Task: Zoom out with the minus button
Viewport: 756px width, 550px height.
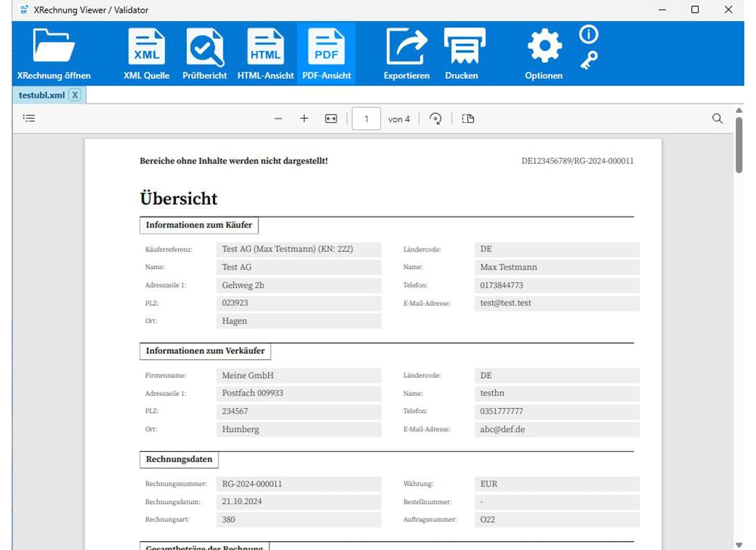Action: pyautogui.click(x=278, y=119)
